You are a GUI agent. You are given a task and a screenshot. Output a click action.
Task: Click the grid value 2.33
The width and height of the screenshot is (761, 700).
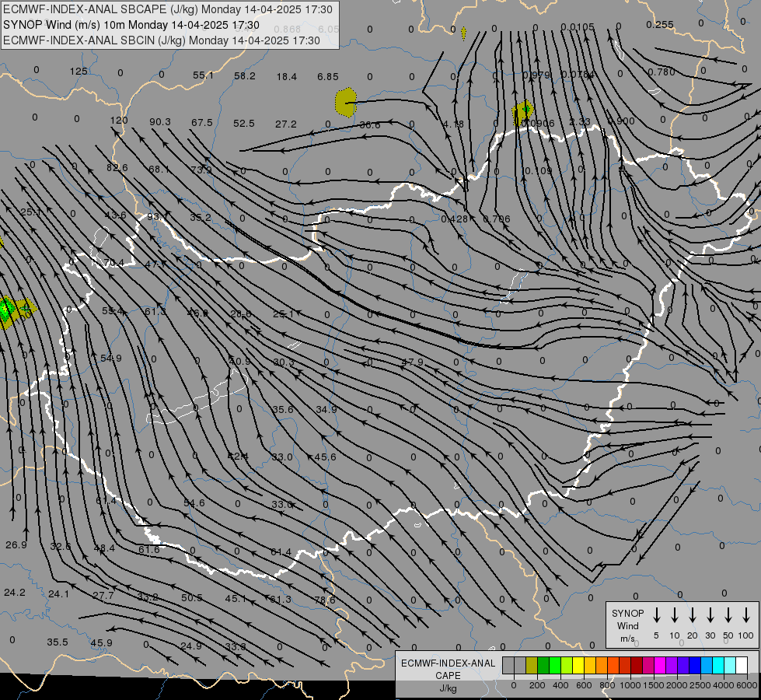coord(579,121)
